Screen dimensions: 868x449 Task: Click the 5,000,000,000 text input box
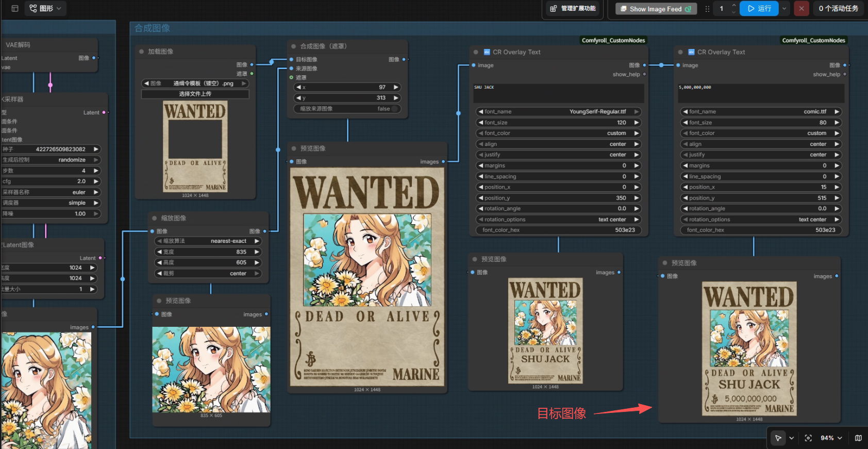click(x=761, y=93)
